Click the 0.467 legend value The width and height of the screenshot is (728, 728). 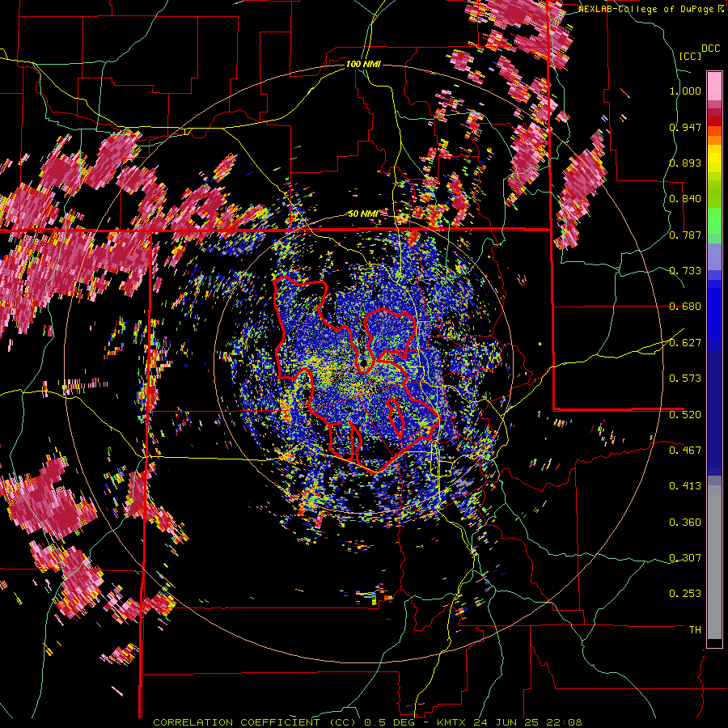(x=685, y=451)
